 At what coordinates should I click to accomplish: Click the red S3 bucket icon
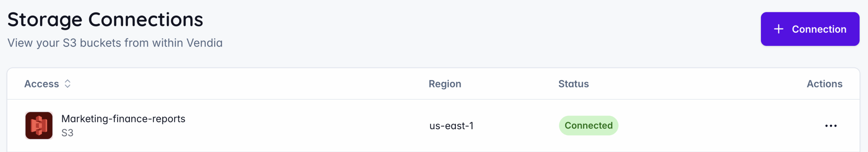39,125
